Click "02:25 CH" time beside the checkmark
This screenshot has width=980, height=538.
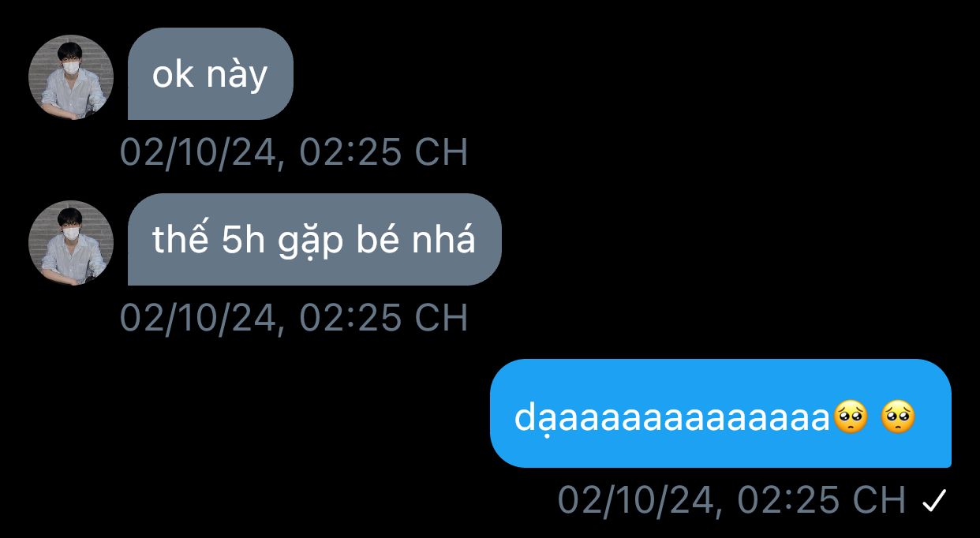(822, 500)
